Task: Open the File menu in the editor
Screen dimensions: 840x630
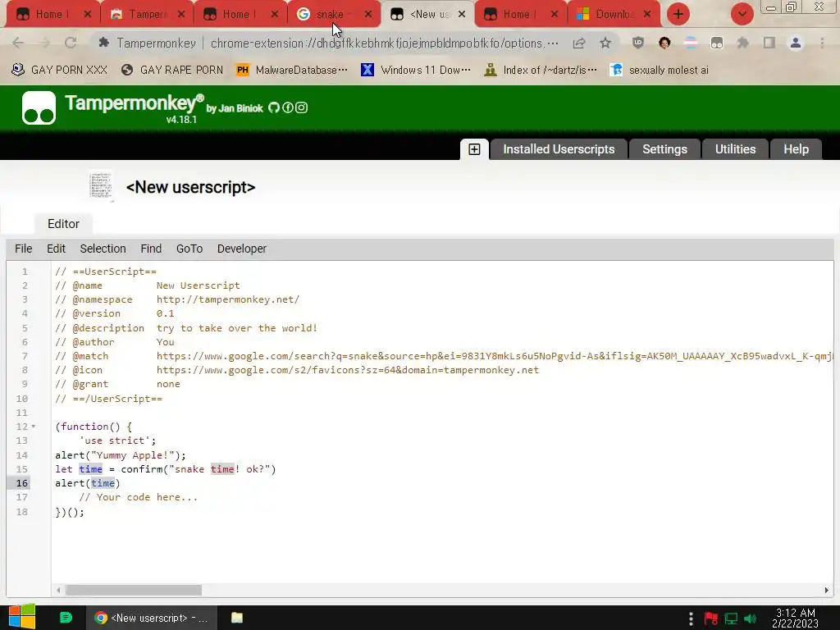Action: tap(23, 249)
